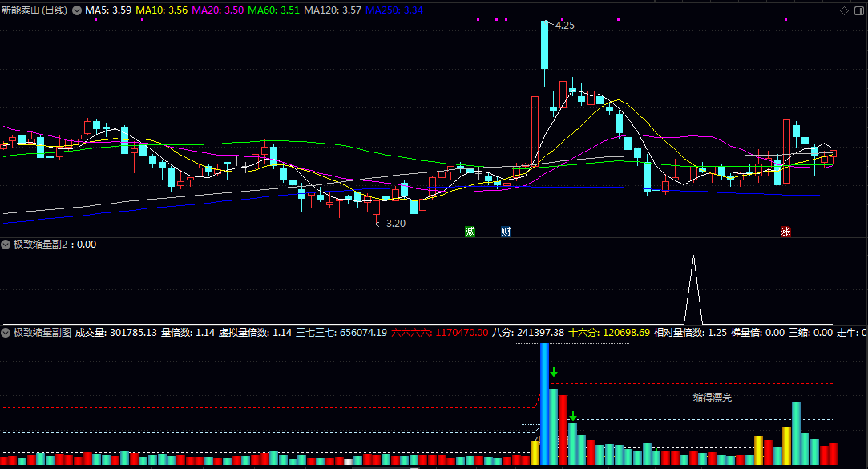Viewport: 868px width, 469px height.
Task: Click the 梯量倍: 0.00 value
Action: 758,333
